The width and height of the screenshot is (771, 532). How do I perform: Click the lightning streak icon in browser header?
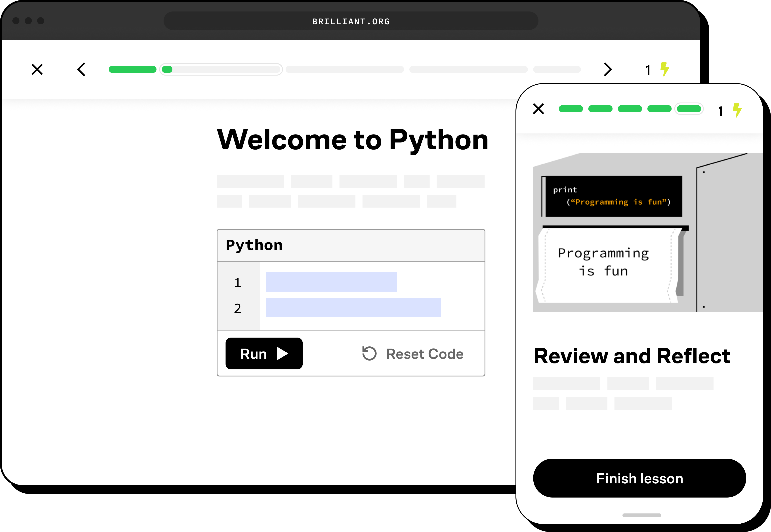(665, 69)
